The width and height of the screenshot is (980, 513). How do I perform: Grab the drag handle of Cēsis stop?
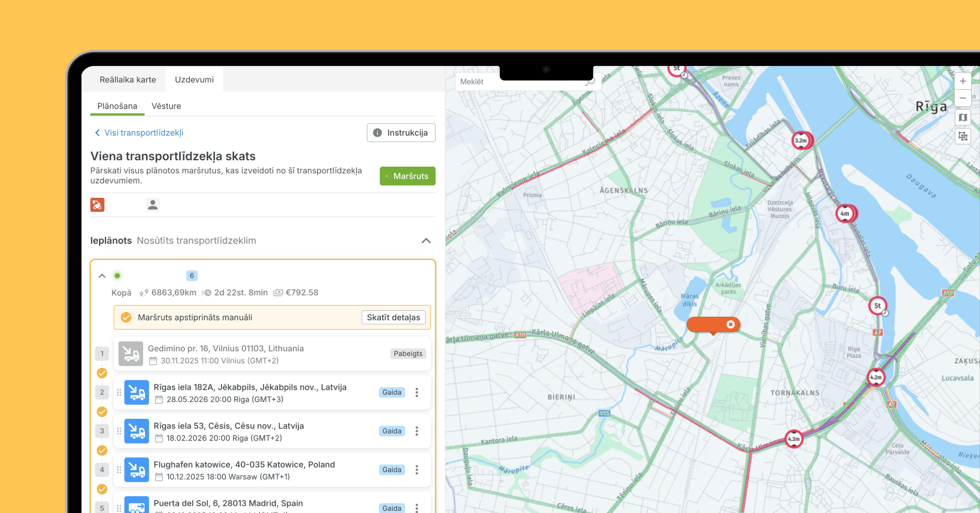[119, 431]
